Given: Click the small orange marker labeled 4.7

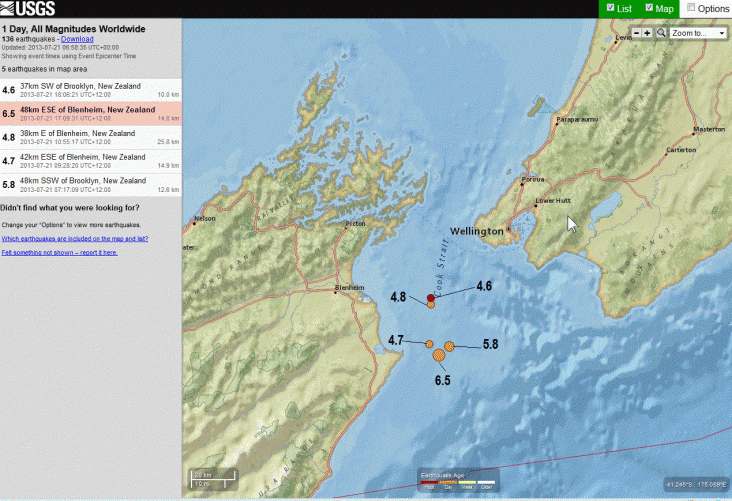Looking at the screenshot, I should tap(429, 343).
